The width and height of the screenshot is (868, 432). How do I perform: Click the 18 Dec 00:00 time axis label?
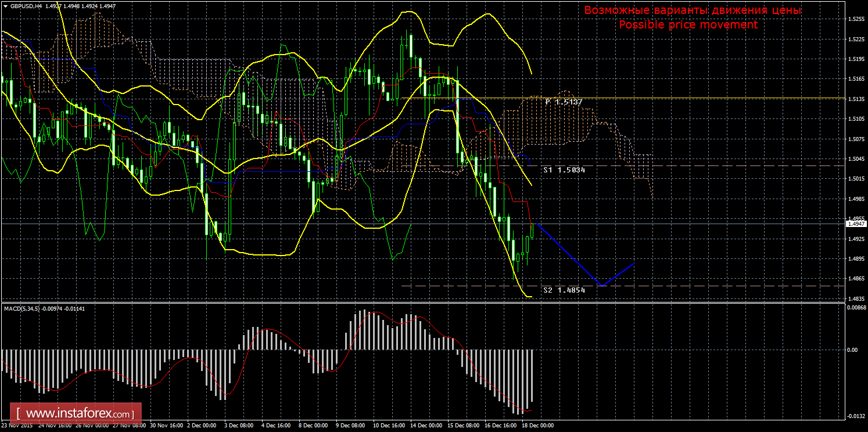[x=537, y=426]
